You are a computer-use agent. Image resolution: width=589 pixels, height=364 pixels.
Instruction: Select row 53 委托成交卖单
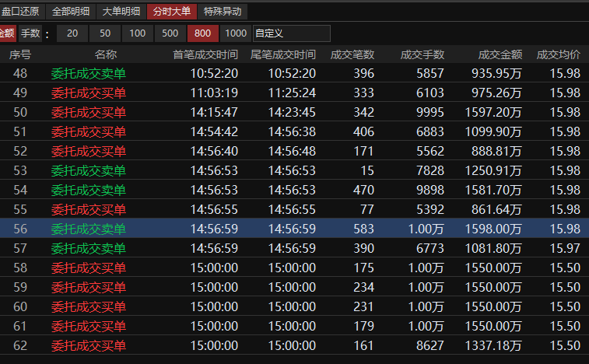pyautogui.click(x=294, y=171)
